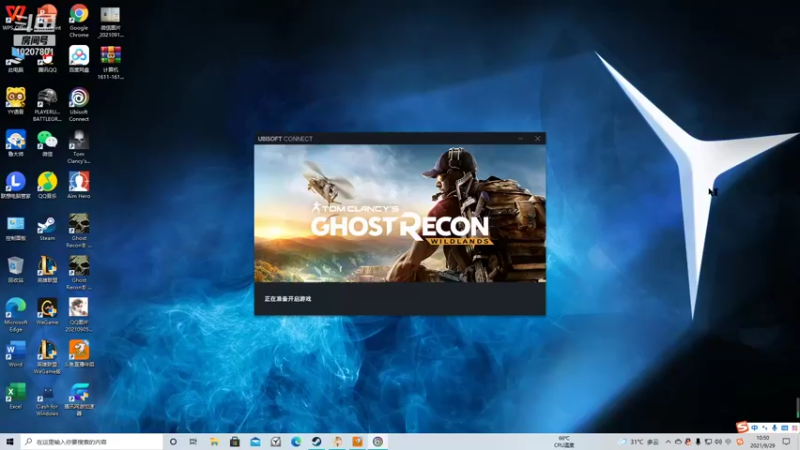Open the 腾讯网游加速器 desktop shortcut
The width and height of the screenshot is (800, 450).
[x=79, y=399]
